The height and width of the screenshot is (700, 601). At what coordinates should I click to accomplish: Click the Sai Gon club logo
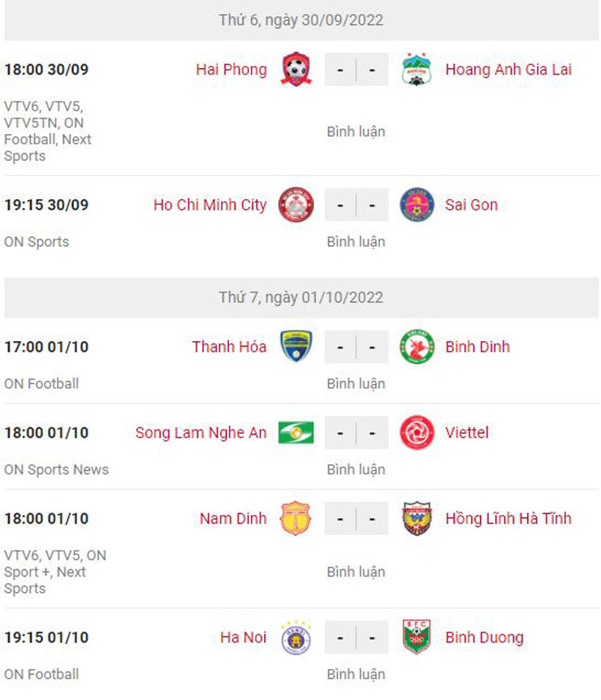[417, 205]
